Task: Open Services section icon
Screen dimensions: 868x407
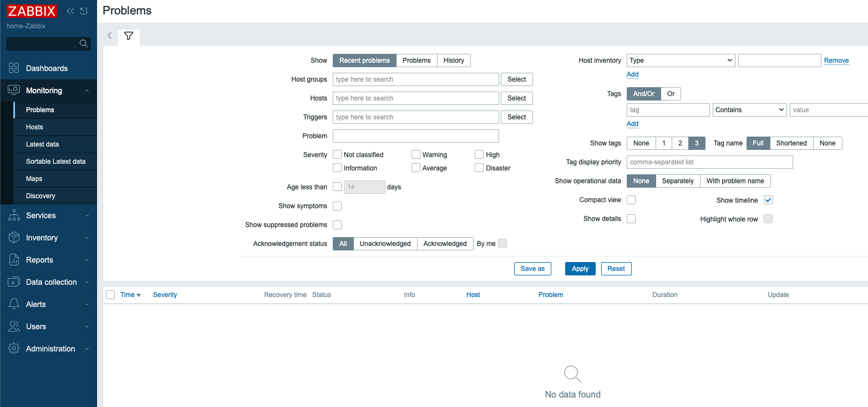Action: (14, 215)
